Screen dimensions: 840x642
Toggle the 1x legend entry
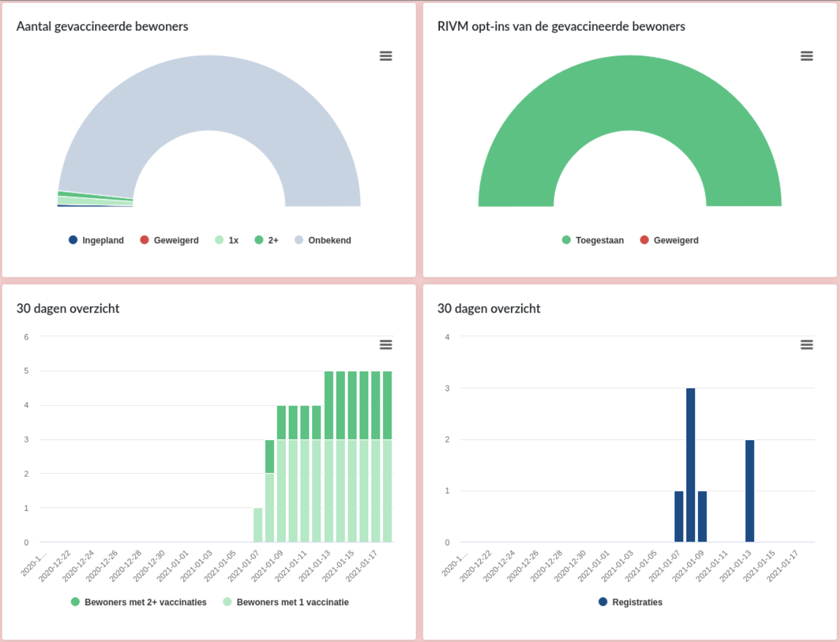coord(227,241)
